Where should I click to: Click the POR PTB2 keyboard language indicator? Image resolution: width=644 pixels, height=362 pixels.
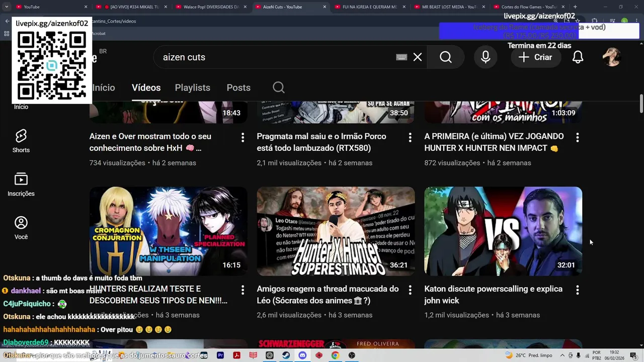(x=597, y=355)
